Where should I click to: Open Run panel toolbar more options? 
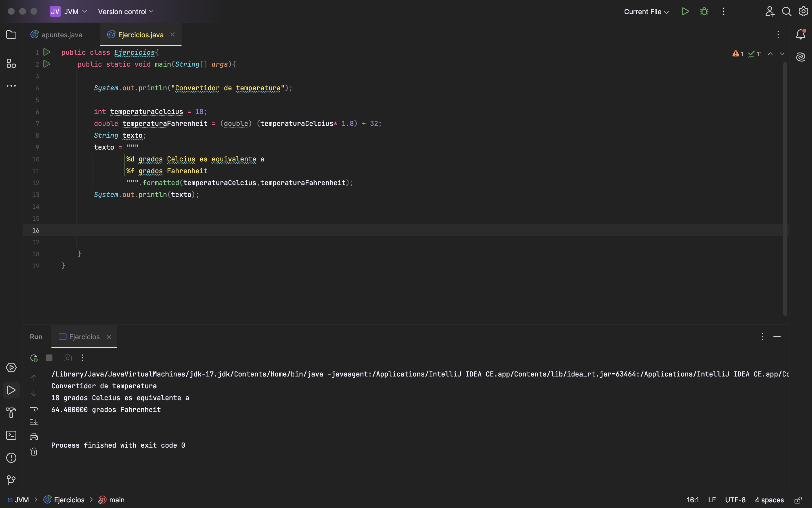click(x=82, y=358)
